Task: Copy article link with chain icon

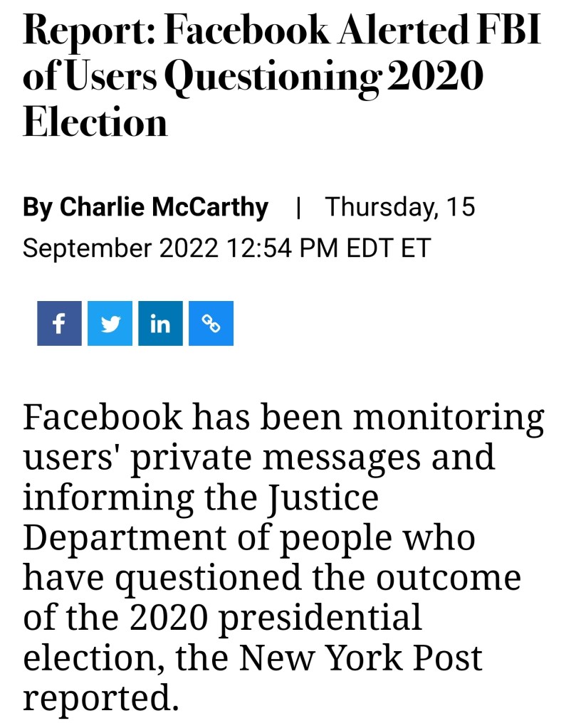Action: [x=211, y=324]
